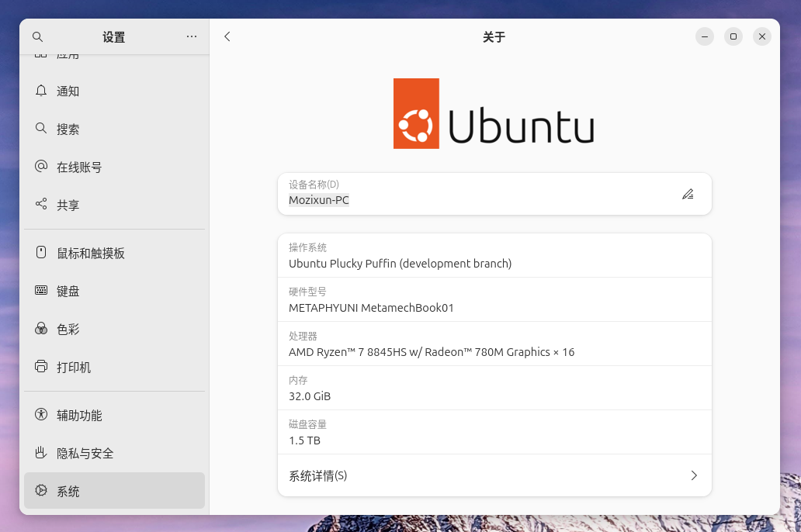Click the chevron arrow on 系统详情 row
The image size is (801, 532).
(x=694, y=475)
